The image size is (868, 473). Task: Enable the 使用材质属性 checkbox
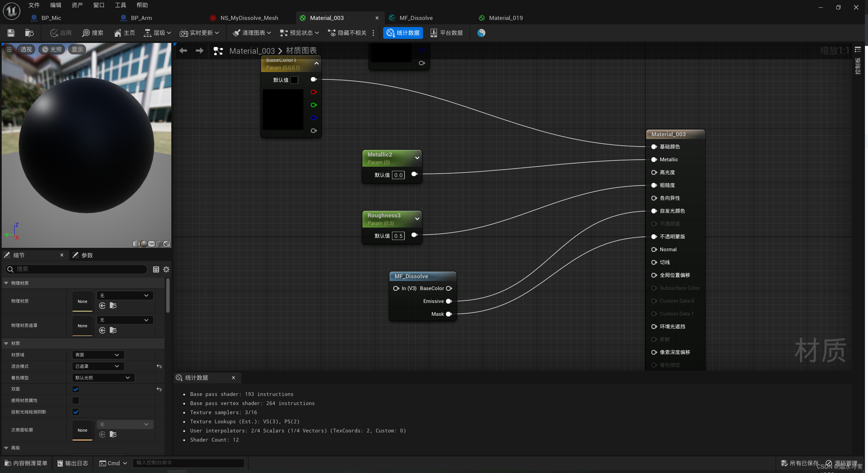tap(75, 400)
